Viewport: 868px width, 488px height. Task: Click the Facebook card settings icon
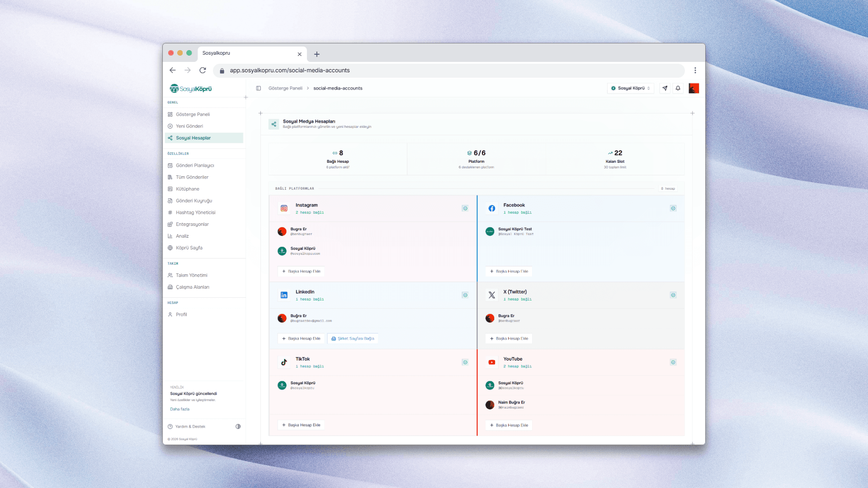(x=673, y=209)
